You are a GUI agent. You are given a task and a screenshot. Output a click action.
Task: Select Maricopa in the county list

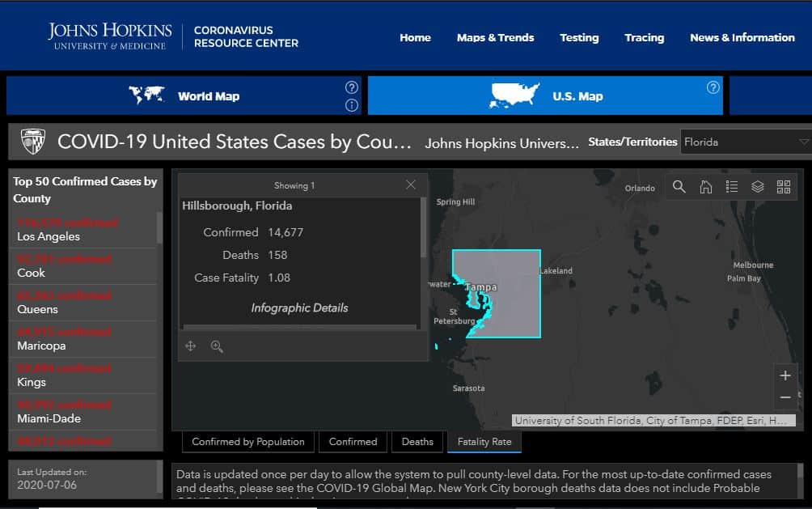coord(82,338)
